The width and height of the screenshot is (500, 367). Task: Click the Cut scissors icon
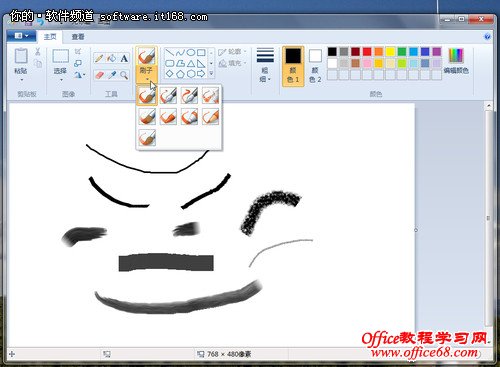pos(38,51)
